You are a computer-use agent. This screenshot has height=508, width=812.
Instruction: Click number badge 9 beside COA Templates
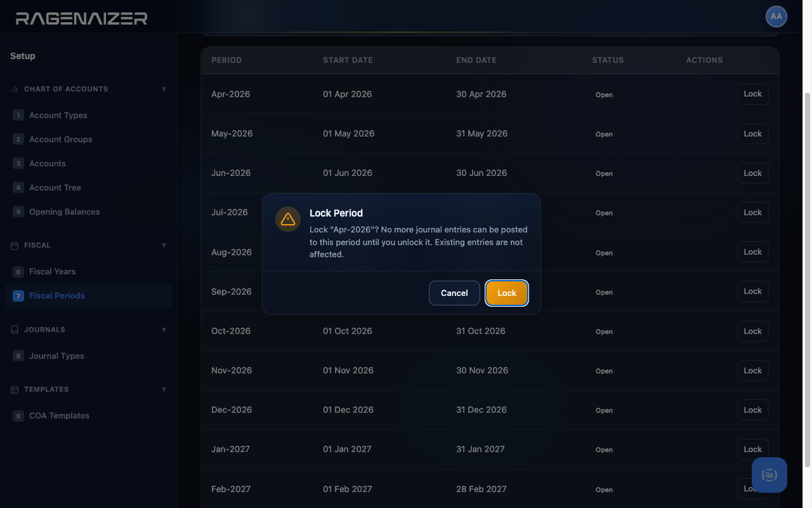point(18,415)
